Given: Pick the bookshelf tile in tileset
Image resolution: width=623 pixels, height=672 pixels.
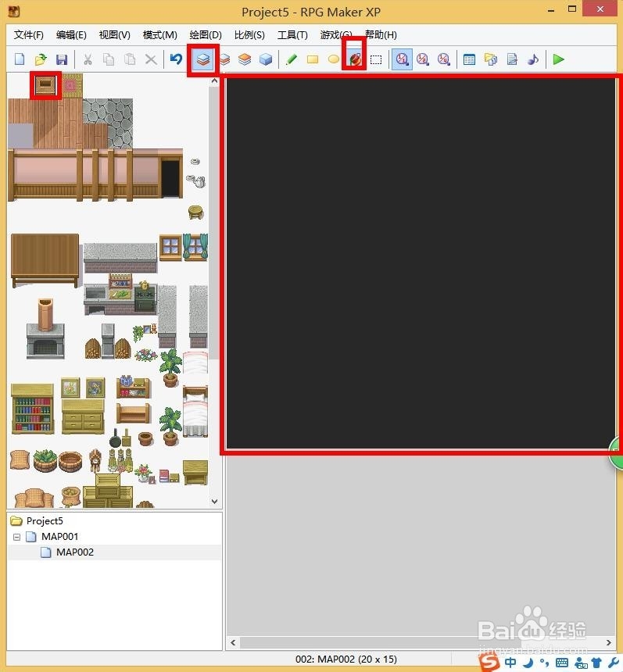Looking at the screenshot, I should 33,409.
